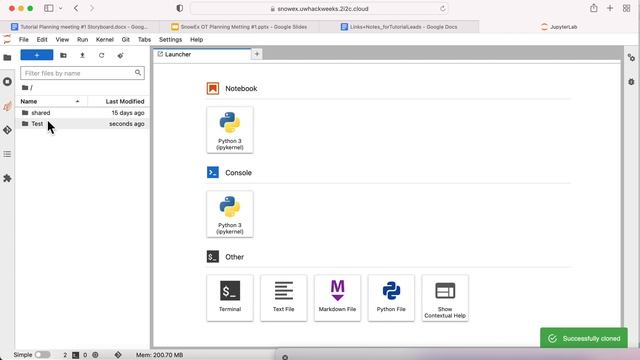Open Running Terminals and Kernels sidebar
Screen dimensions: 640x360
(7, 82)
